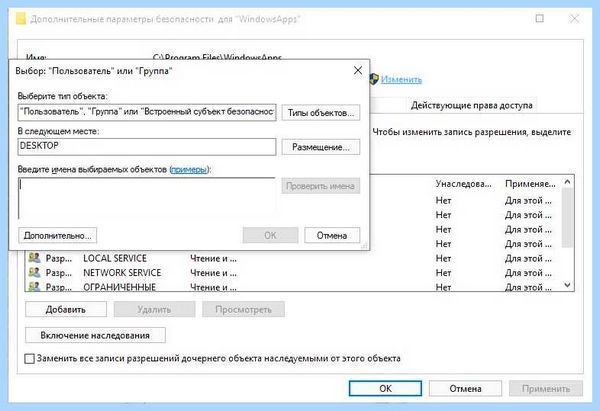Open the Дополнительно search options
Image resolution: width=600 pixels, height=411 pixels.
pyautogui.click(x=57, y=235)
